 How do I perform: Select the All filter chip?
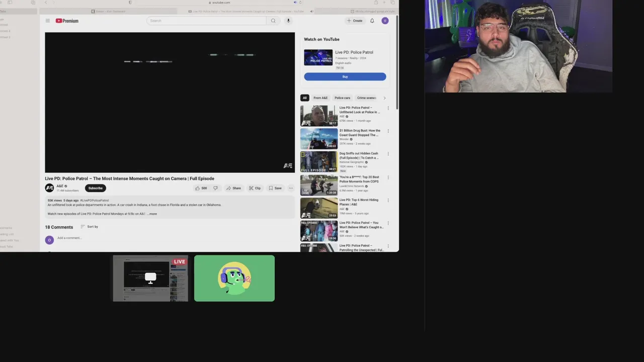tap(304, 98)
